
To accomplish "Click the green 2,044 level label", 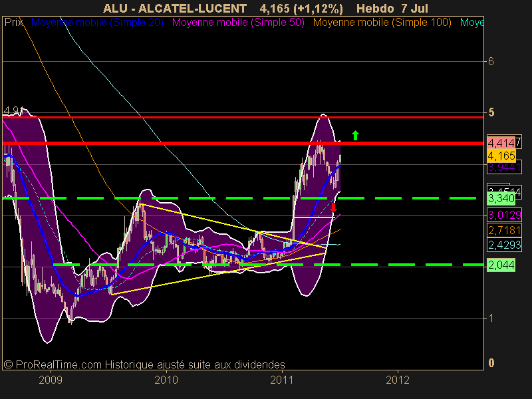I will (x=501, y=265).
